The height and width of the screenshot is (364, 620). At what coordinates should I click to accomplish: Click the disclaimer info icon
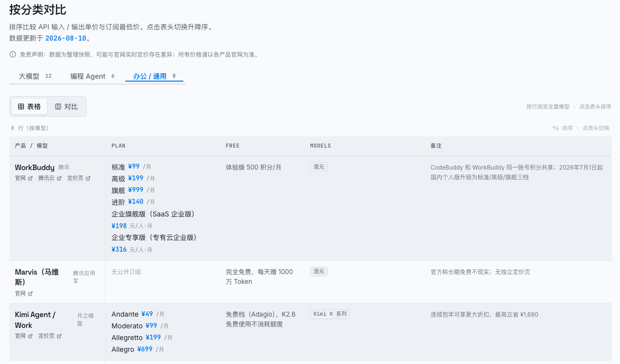tap(13, 54)
